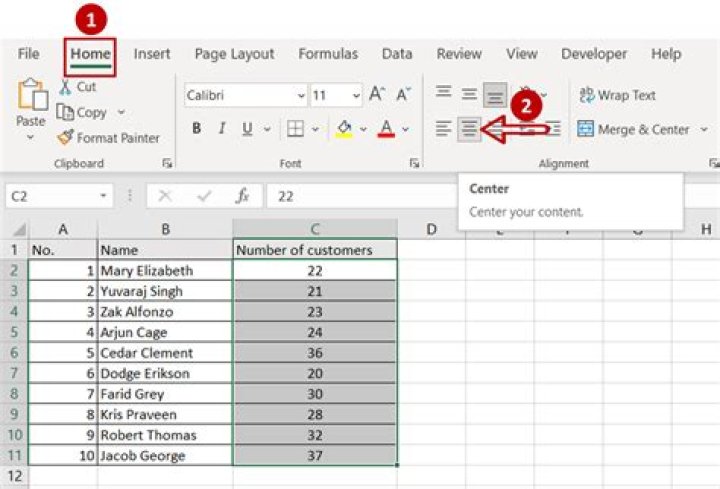Switch to the Home tab

(90, 54)
